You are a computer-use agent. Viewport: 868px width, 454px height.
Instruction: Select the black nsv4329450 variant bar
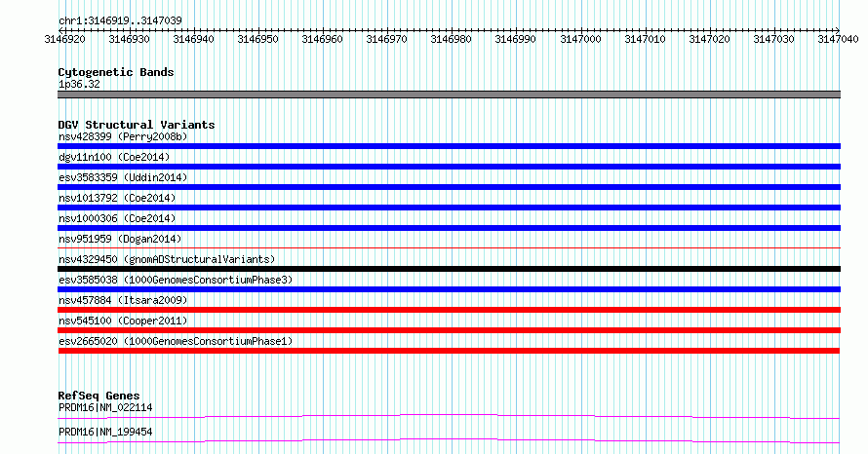click(449, 269)
